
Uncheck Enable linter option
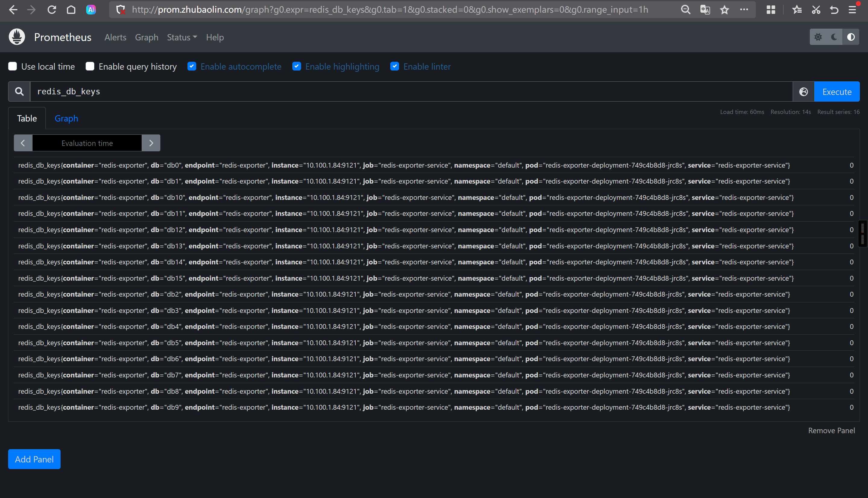[395, 66]
